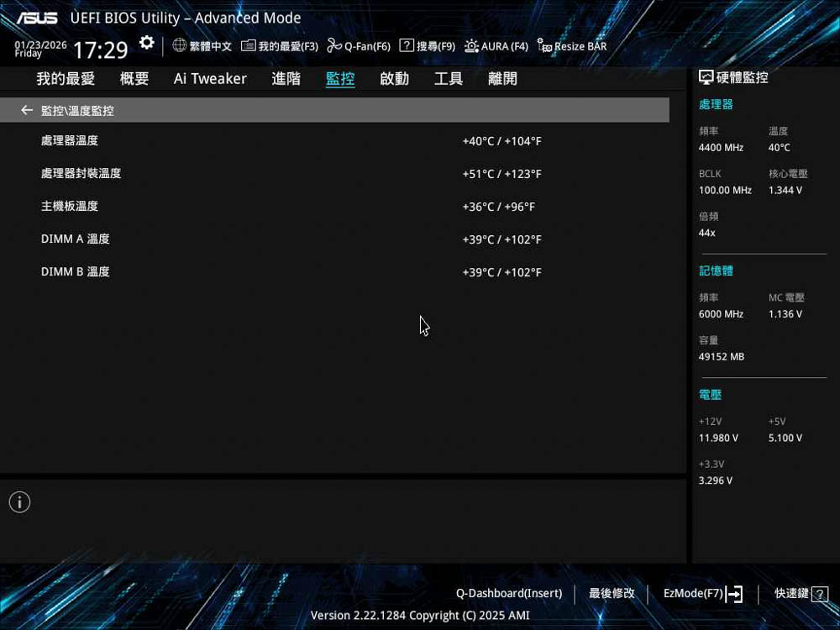Select the 啟動 boot tab
840x630 pixels.
[394, 79]
